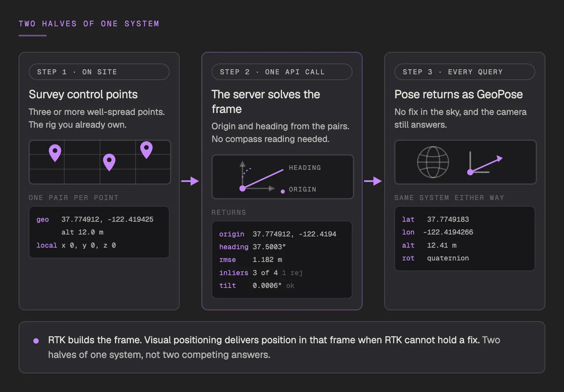
Task: Click the TWO HALVES OF ONE SYSTEM heading
Action: (x=89, y=24)
